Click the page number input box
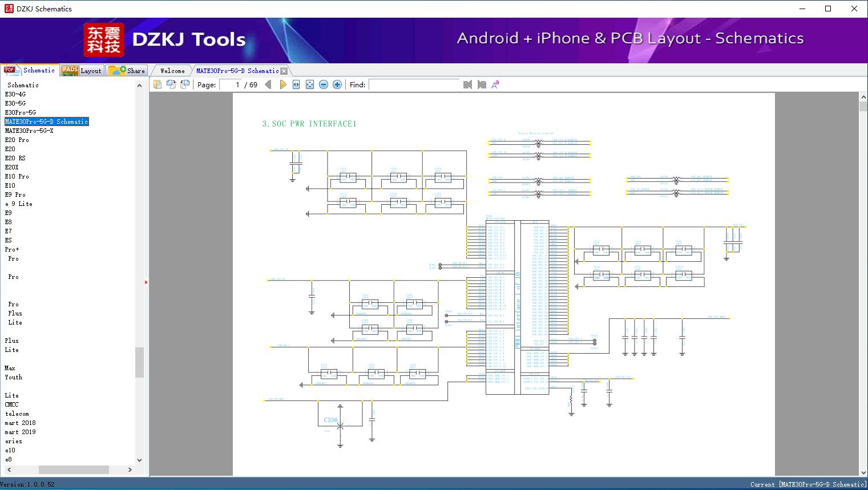The image size is (868, 490). [231, 84]
